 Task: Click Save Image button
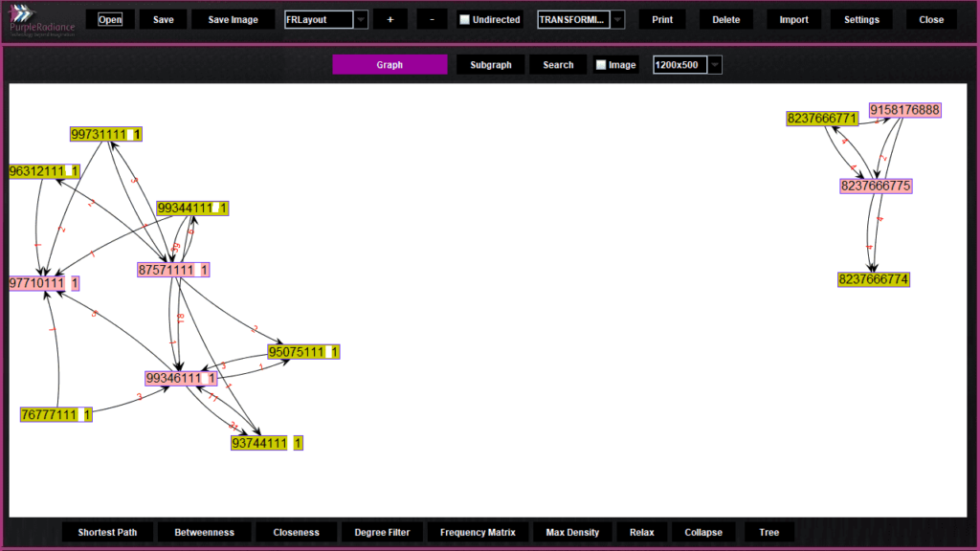point(234,19)
